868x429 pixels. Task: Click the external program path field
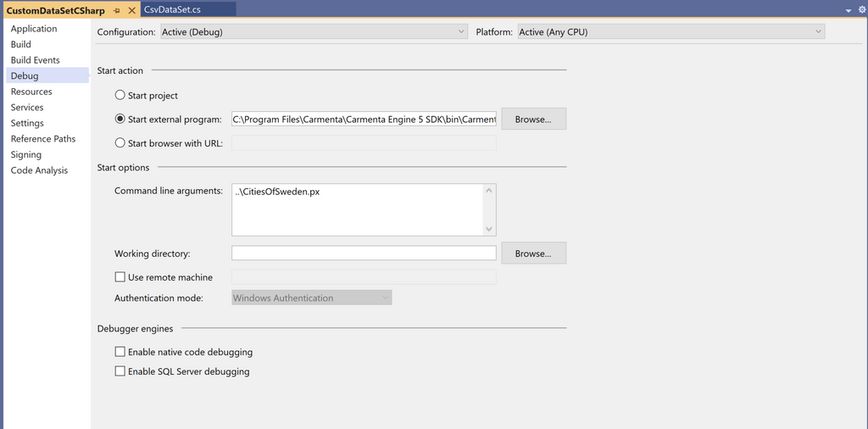[x=364, y=119]
